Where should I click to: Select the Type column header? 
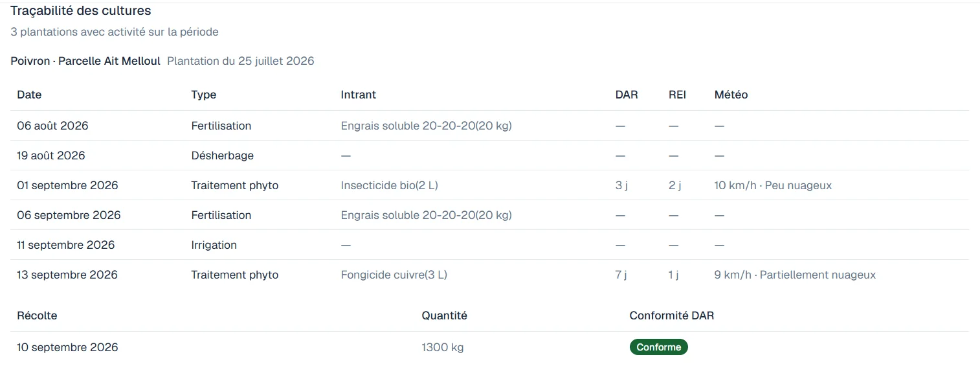(204, 95)
